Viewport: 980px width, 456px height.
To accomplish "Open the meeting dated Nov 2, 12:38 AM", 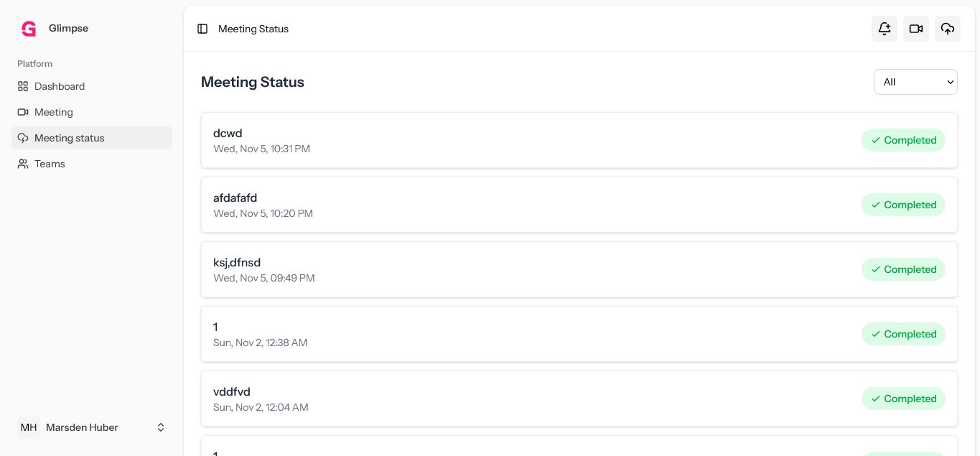I will (x=503, y=334).
